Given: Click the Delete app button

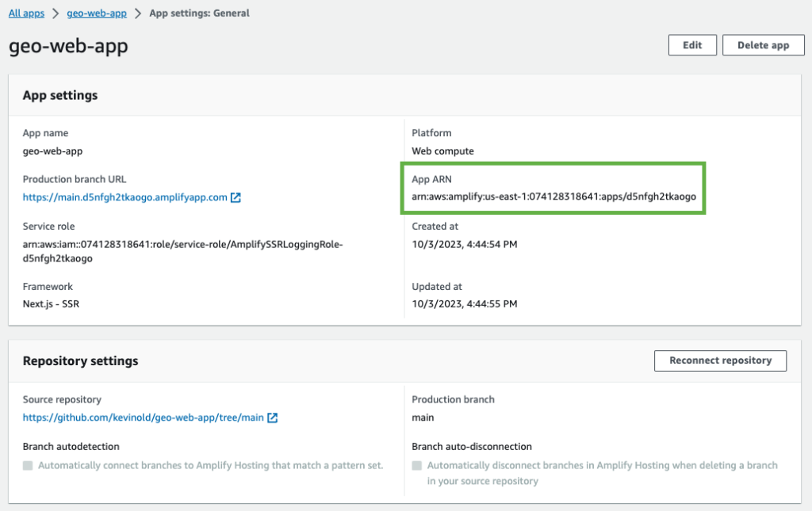Looking at the screenshot, I should tap(764, 45).
